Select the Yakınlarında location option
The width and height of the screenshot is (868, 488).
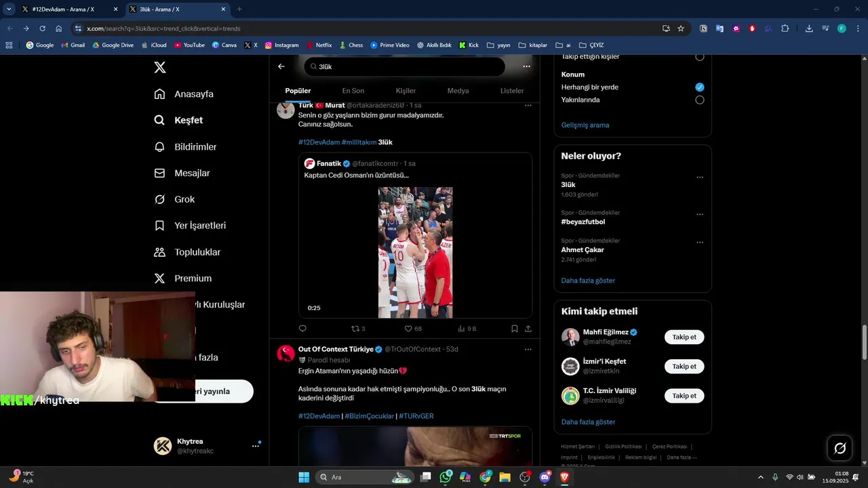[700, 100]
